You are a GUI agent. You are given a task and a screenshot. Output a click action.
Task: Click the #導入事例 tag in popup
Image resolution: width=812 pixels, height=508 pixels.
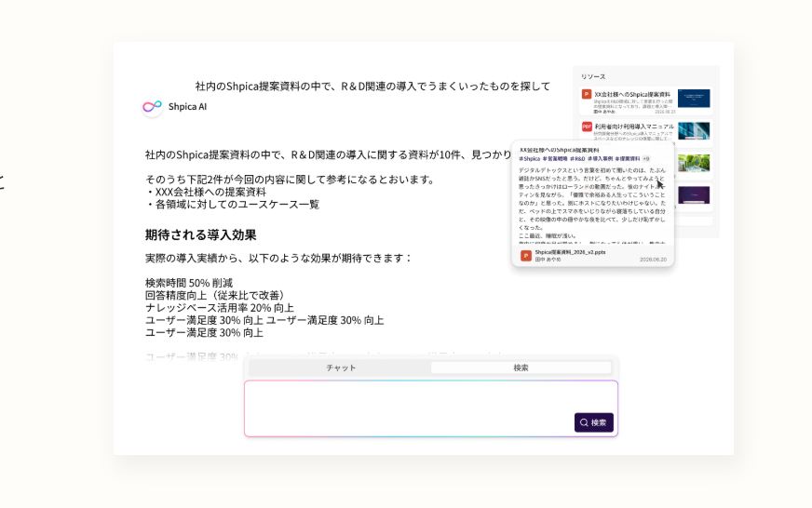(601, 159)
